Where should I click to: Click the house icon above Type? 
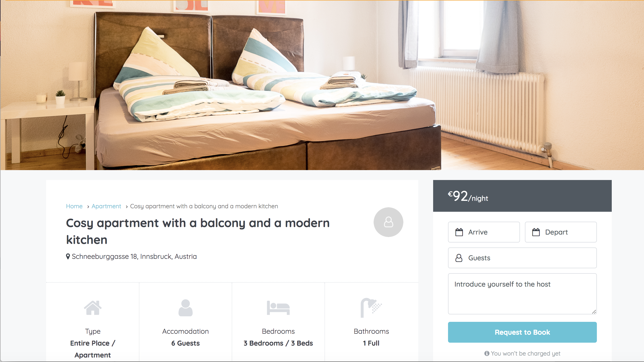93,308
